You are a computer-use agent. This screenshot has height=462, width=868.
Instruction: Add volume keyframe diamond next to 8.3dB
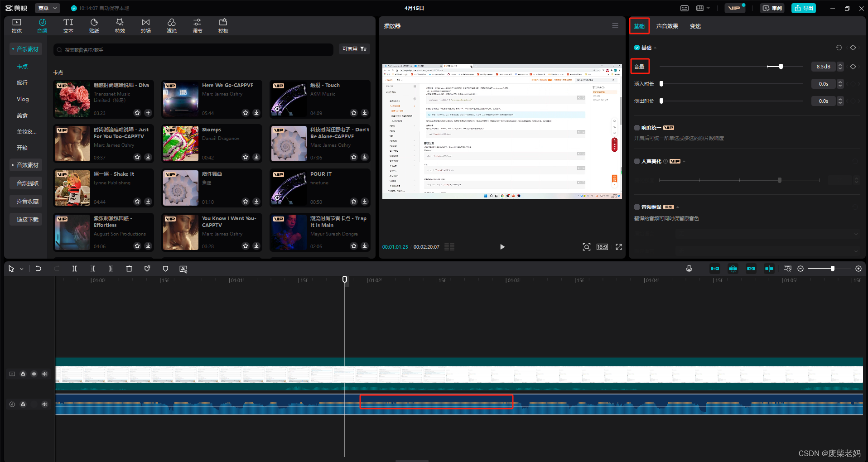pos(853,67)
